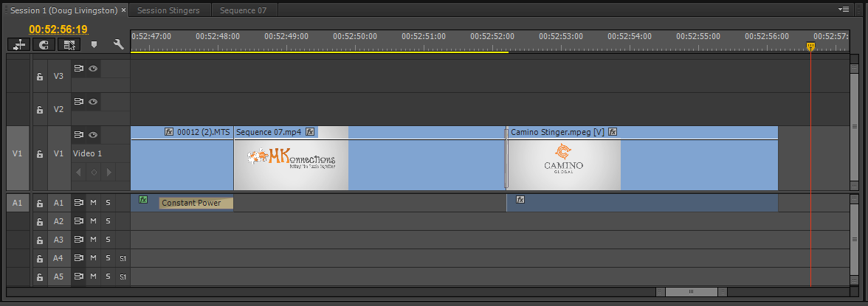Click 5.1 channel indicator on track A4

coord(123,258)
